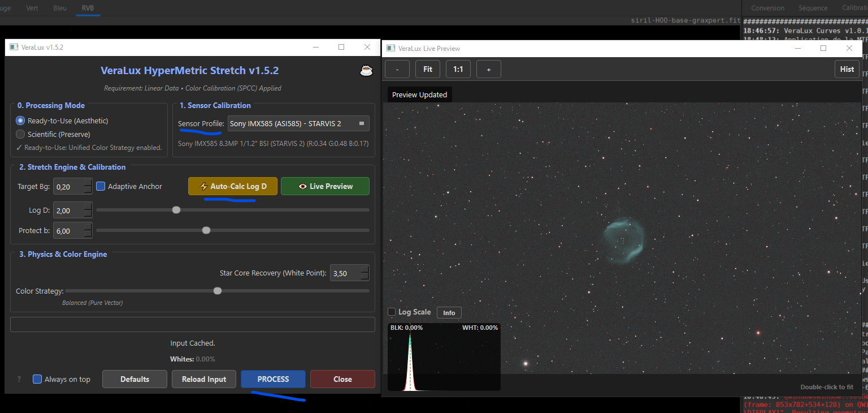The width and height of the screenshot is (868, 413).
Task: Open the Sensor Profile dropdown
Action: click(298, 123)
